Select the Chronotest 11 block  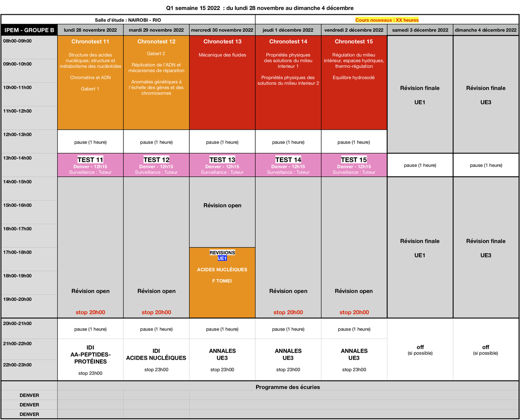[x=91, y=82]
